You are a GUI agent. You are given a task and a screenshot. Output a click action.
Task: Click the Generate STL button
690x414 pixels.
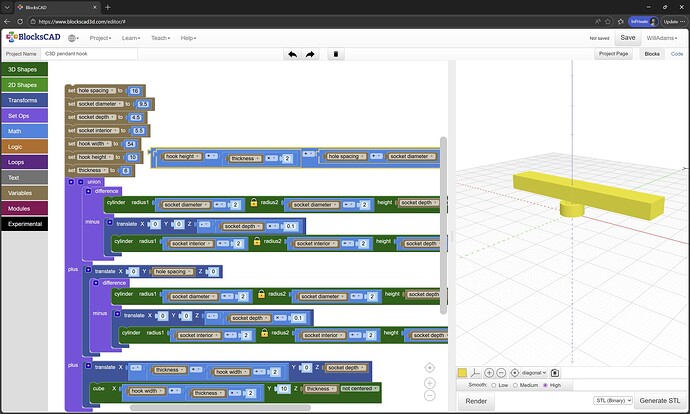tap(661, 401)
